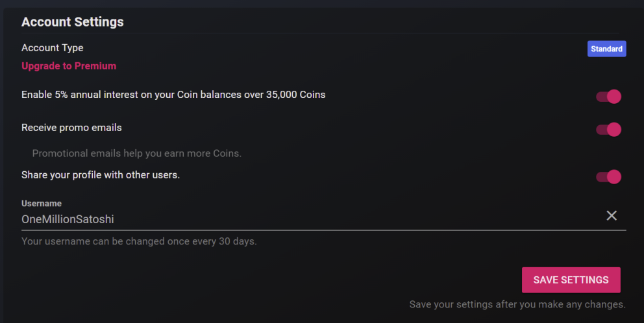The width and height of the screenshot is (644, 323).
Task: Click the Account Settings heading
Action: pos(72,22)
